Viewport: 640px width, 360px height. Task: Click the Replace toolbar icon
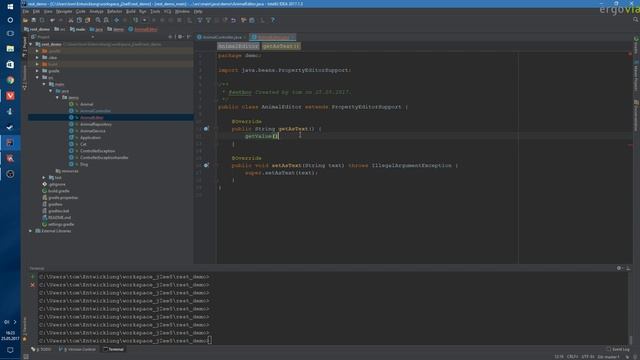[106, 20]
